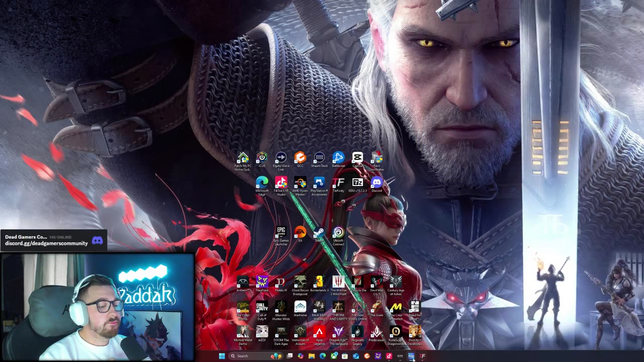Select the DDU 7z archive icon
644x362 pixels.
click(357, 185)
